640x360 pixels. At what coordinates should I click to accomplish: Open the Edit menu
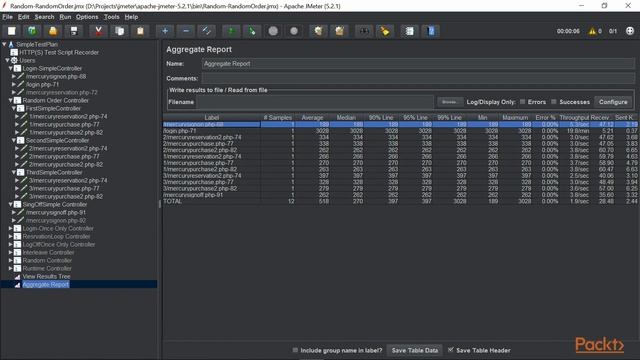(23, 17)
